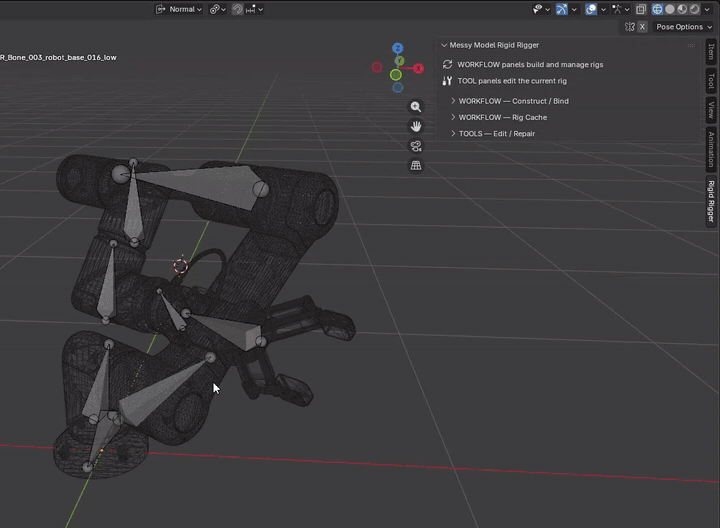Open the View sidebar tab

(x=711, y=110)
